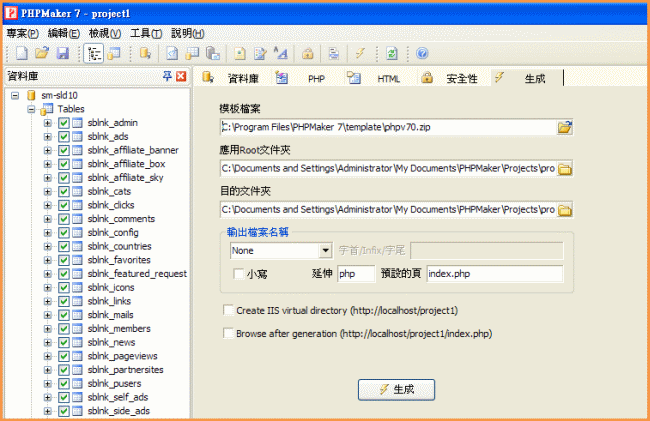Uncheck the sblnk_news table checkbox
650x421 pixels.
63,342
